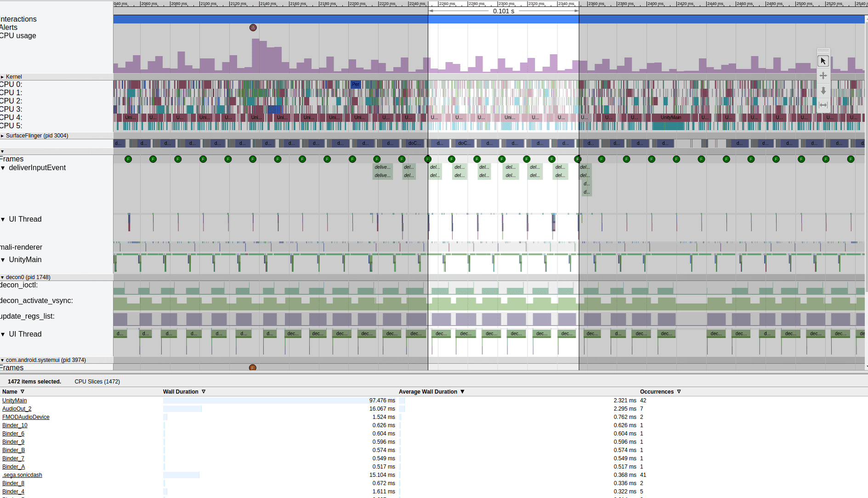Viewport: 868px width, 498px height.
Task: Switch to the pan mouse mode tool
Action: pyautogui.click(x=823, y=75)
